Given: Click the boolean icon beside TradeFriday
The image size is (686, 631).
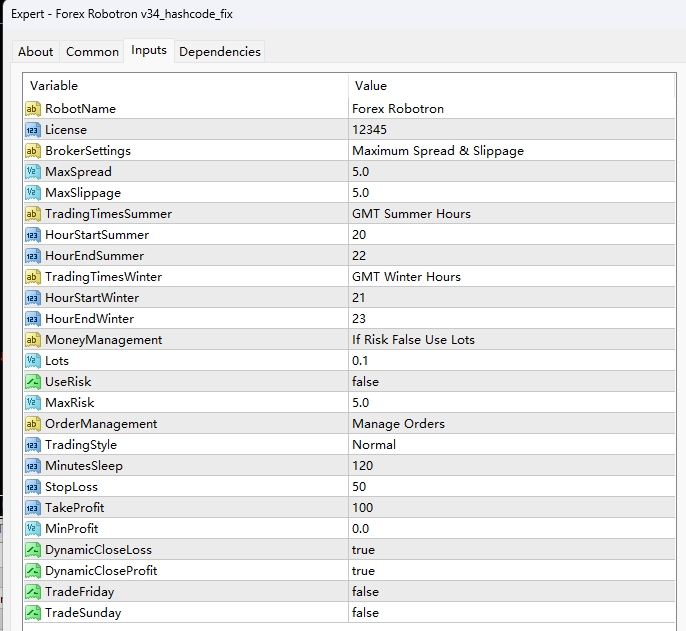Looking at the screenshot, I should [32, 591].
